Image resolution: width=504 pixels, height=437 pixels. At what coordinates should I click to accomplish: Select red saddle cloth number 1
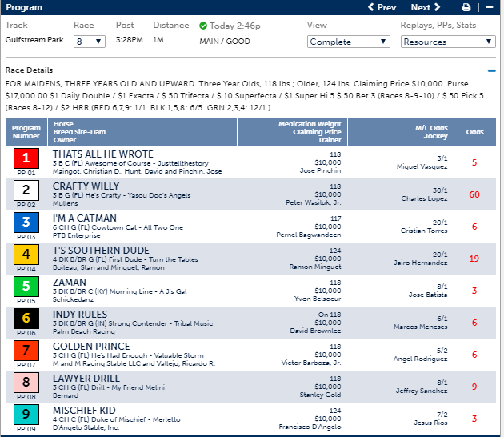pos(26,158)
